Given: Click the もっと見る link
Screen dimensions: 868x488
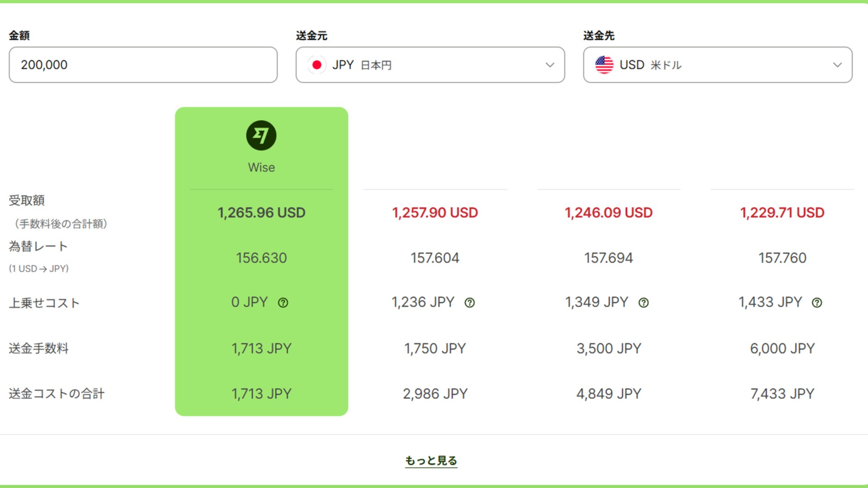Looking at the screenshot, I should (x=431, y=460).
